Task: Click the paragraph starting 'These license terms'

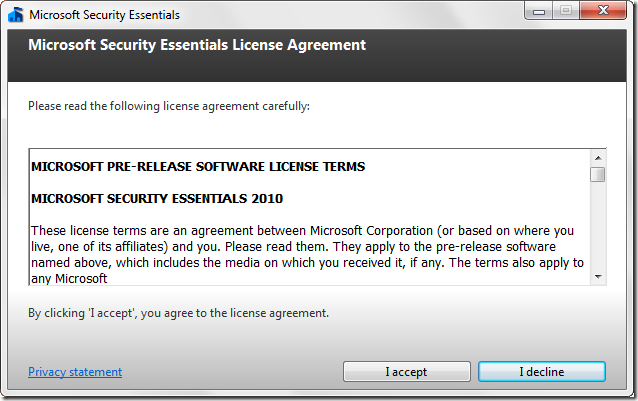Action: [300, 231]
